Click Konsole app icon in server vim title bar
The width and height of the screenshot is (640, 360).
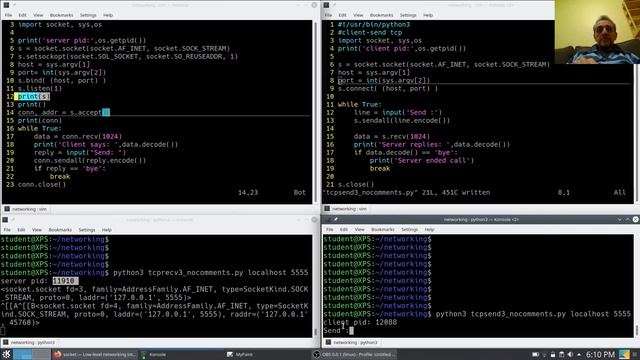click(6, 5)
